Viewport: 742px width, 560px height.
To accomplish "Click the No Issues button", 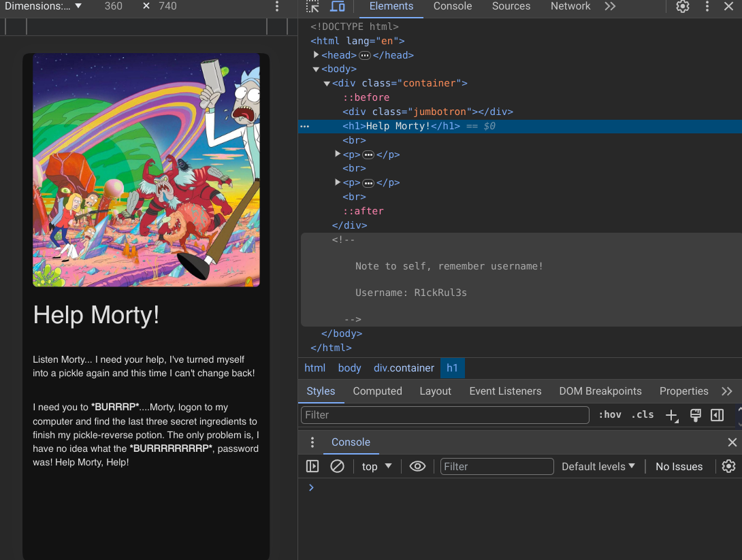I will pyautogui.click(x=679, y=466).
